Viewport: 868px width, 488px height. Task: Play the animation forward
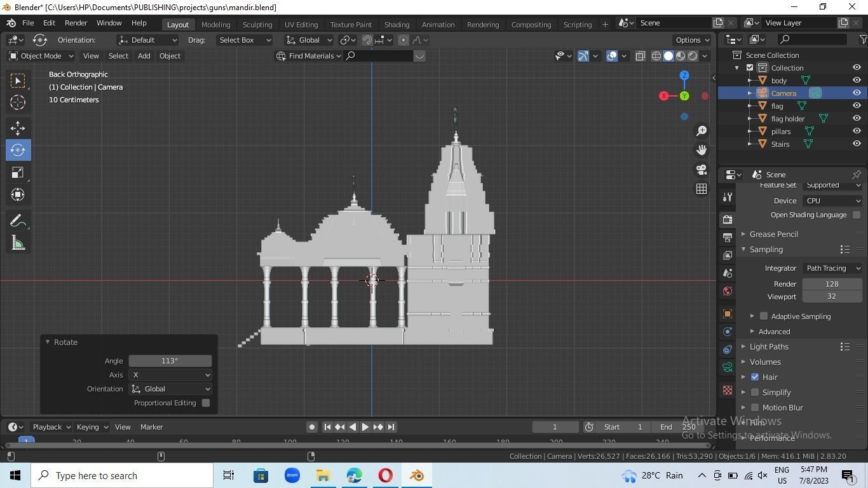[x=365, y=427]
